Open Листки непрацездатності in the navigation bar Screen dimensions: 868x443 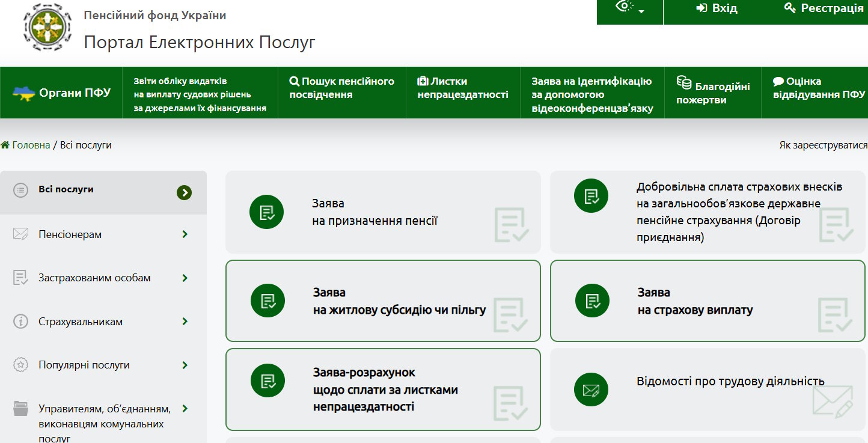point(462,88)
